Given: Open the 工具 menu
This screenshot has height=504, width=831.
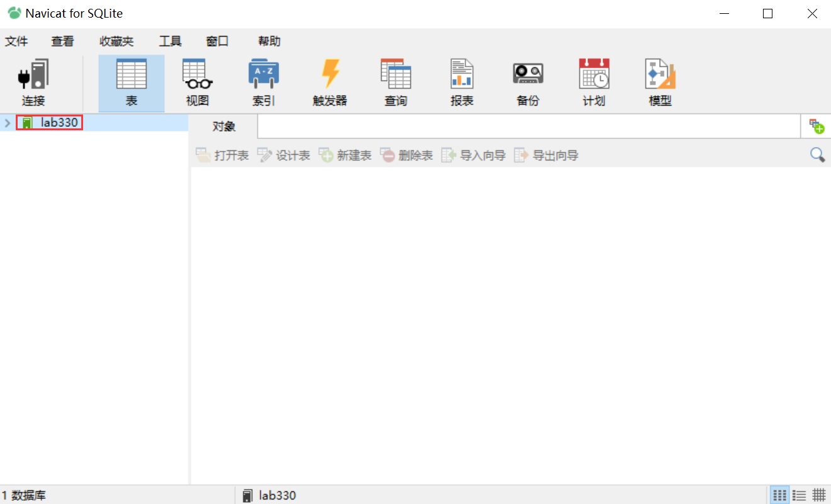Looking at the screenshot, I should point(169,41).
